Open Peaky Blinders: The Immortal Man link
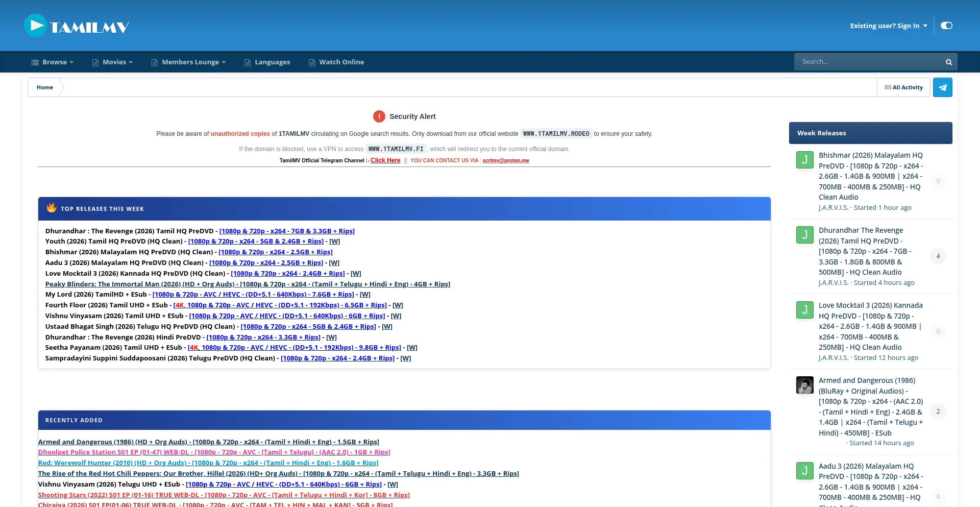Image resolution: width=980 pixels, height=507 pixels. coord(248,284)
